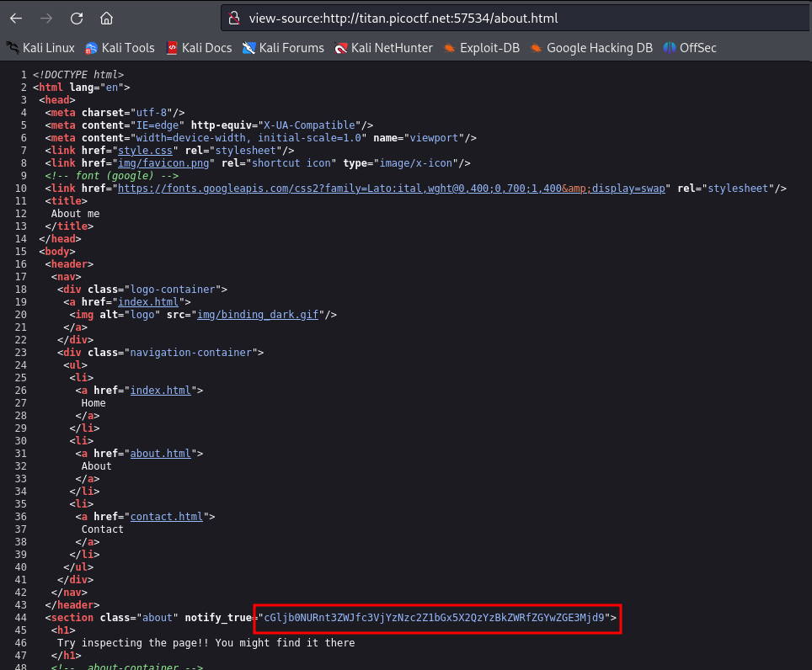Click line number 44 in the gutter
The width and height of the screenshot is (812, 670).
21,618
